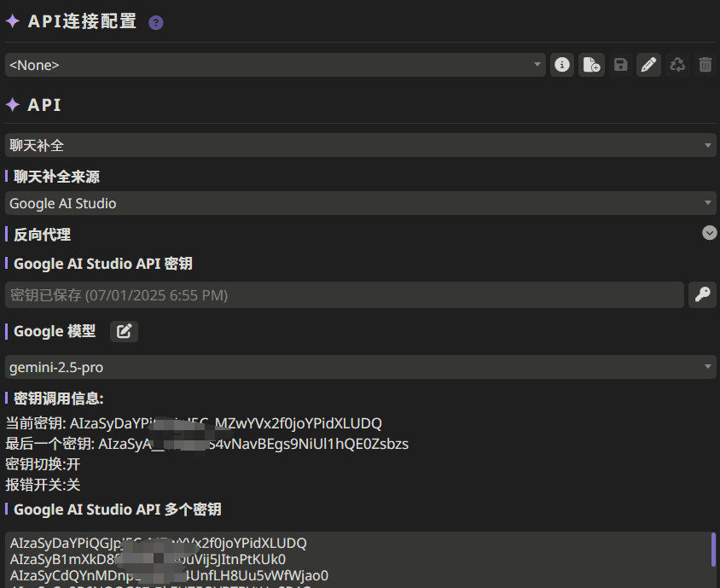Open the Google AI Studio source dropdown
The height and width of the screenshot is (588, 720).
click(360, 203)
